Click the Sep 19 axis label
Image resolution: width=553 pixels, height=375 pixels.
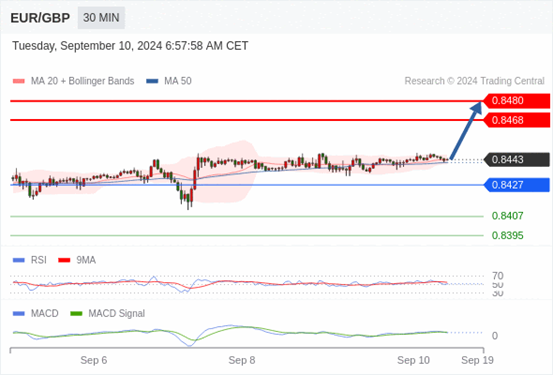(478, 360)
